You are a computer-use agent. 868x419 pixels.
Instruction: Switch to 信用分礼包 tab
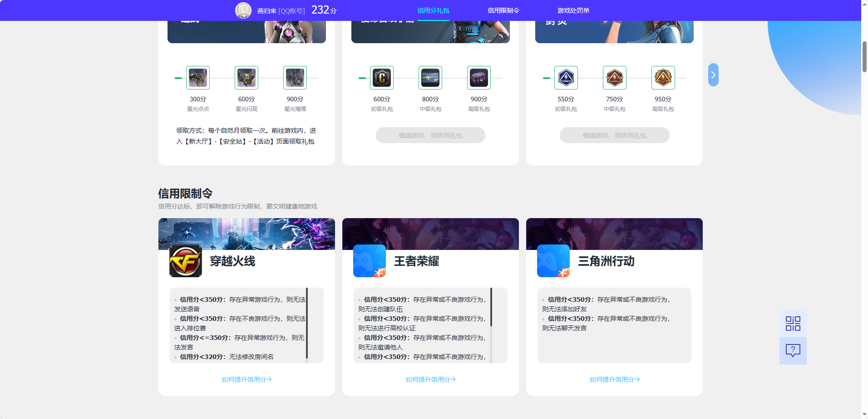tap(433, 10)
